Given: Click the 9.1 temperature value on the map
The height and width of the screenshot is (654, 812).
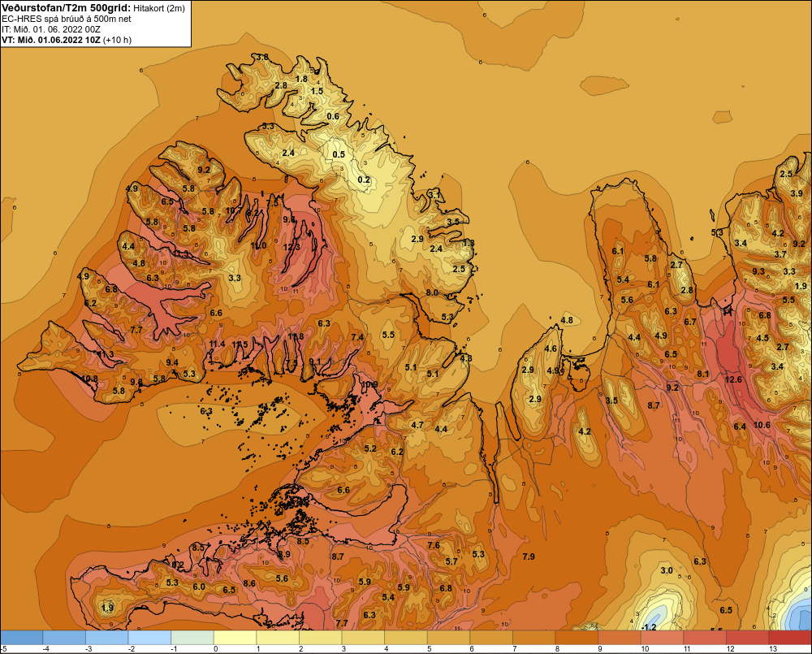Looking at the screenshot, I should click(314, 362).
